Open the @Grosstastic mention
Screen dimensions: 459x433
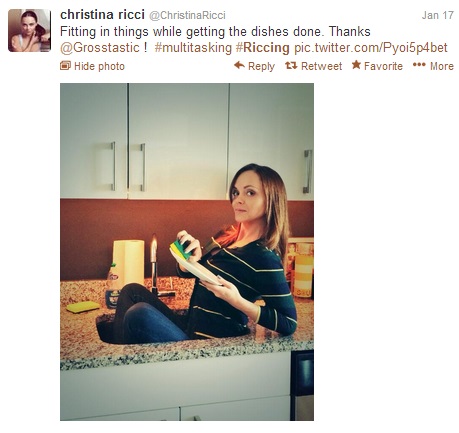tap(100, 48)
